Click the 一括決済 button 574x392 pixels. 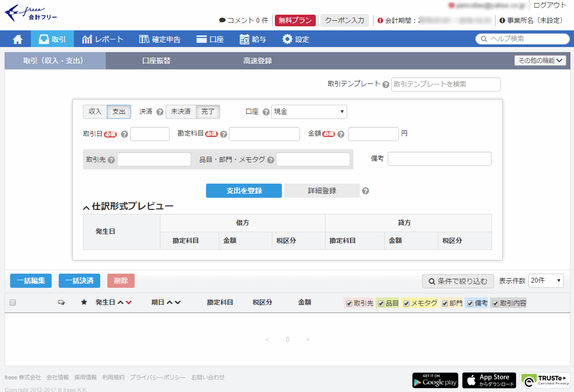click(79, 281)
